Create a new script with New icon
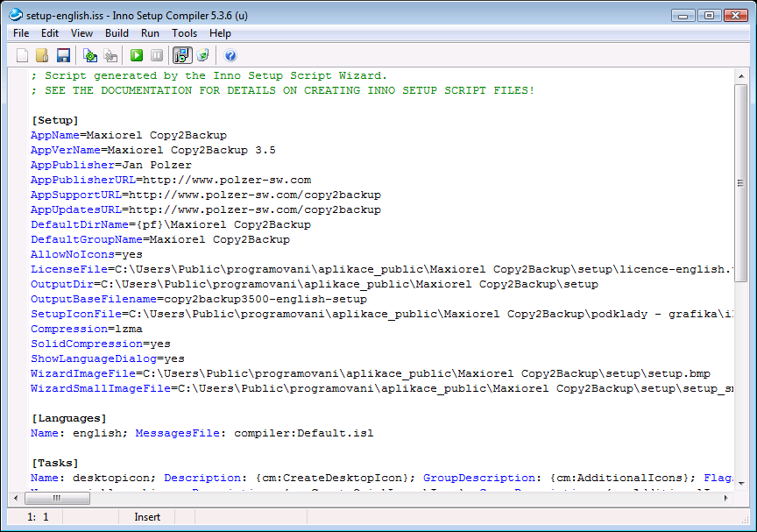 pos(22,55)
